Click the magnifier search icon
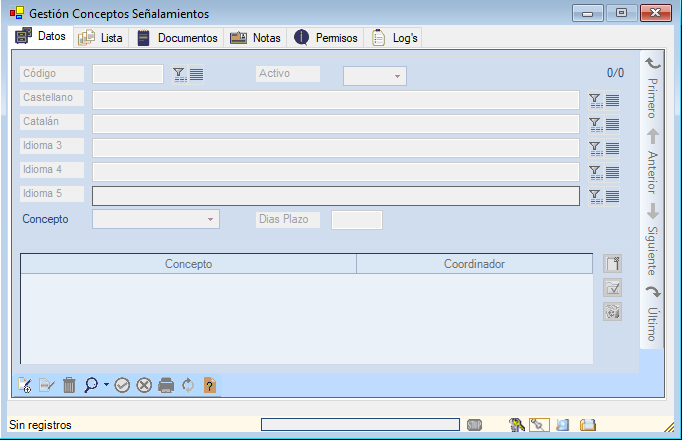The height and width of the screenshot is (440, 682). tap(91, 385)
